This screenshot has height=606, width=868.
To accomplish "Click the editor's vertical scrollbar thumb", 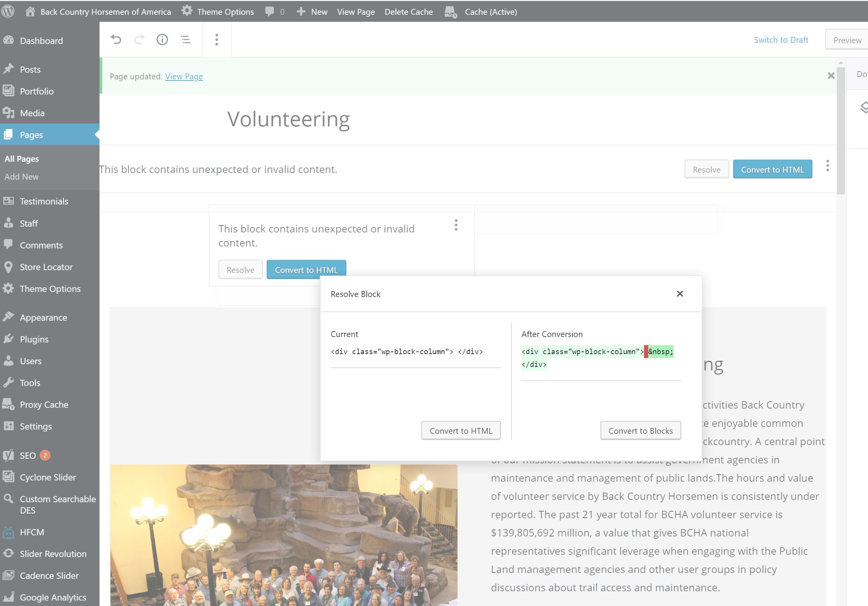I will 841,131.
